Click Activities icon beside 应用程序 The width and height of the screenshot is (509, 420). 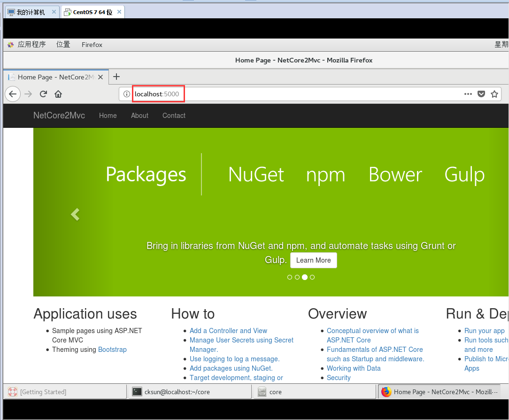click(11, 45)
